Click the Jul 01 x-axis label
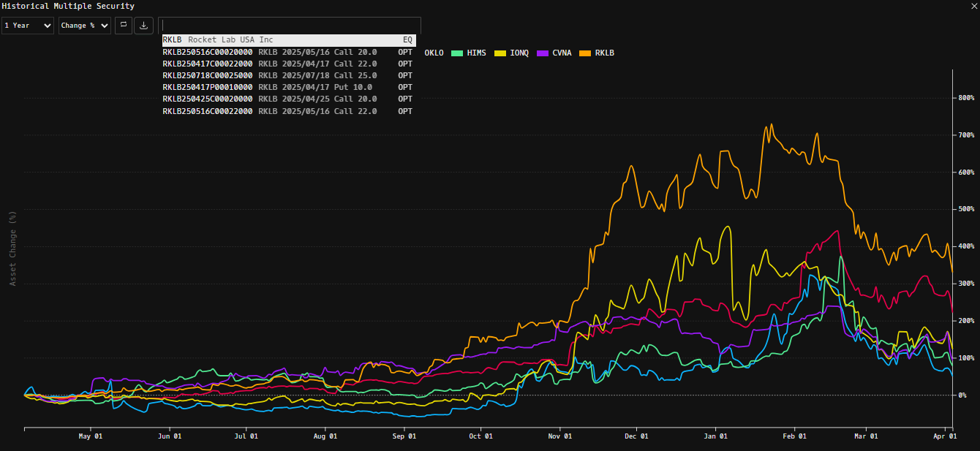This screenshot has height=451, width=980. 246,436
